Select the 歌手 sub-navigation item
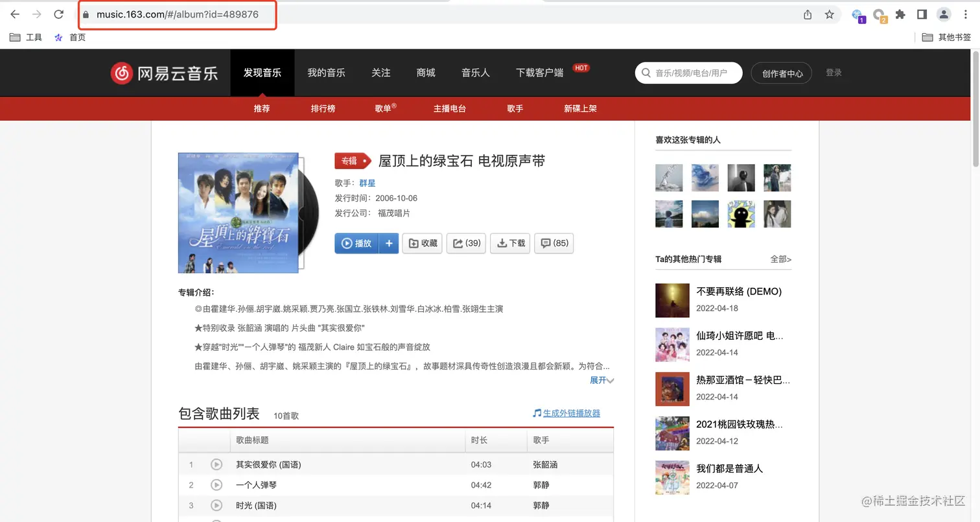The width and height of the screenshot is (980, 522). 515,108
